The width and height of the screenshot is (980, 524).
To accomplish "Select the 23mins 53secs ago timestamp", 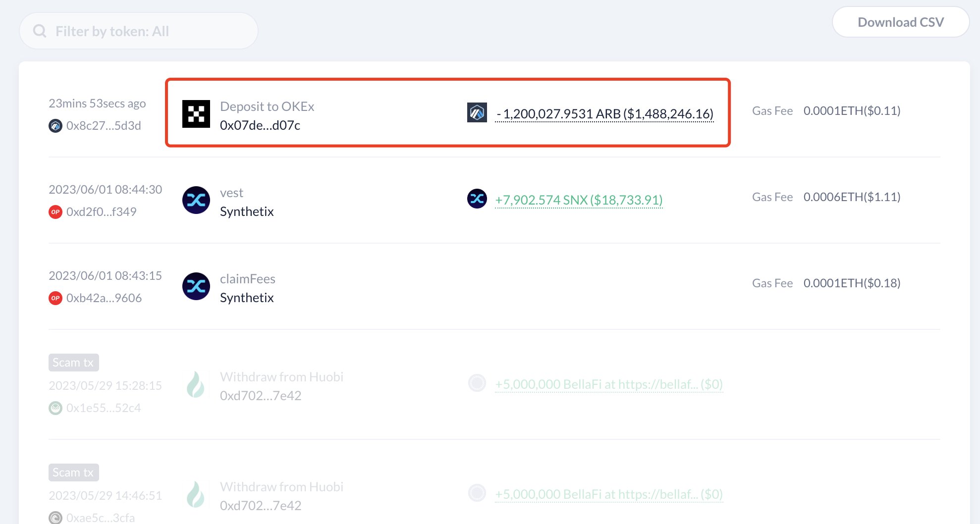I will click(97, 103).
